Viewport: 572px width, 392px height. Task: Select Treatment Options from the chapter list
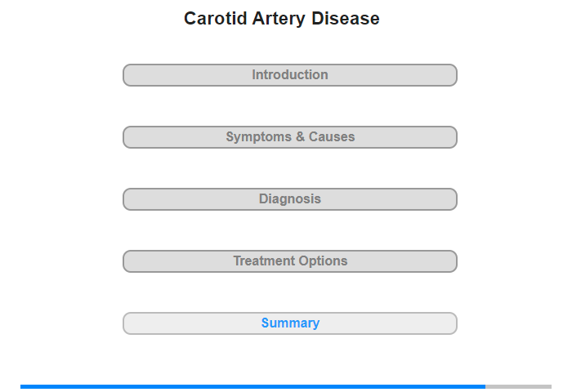pyautogui.click(x=290, y=261)
